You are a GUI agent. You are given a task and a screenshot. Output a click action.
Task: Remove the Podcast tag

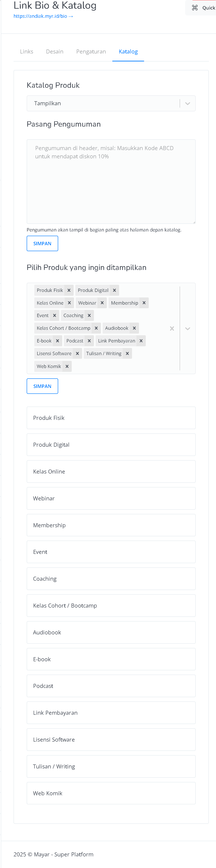pos(89,341)
